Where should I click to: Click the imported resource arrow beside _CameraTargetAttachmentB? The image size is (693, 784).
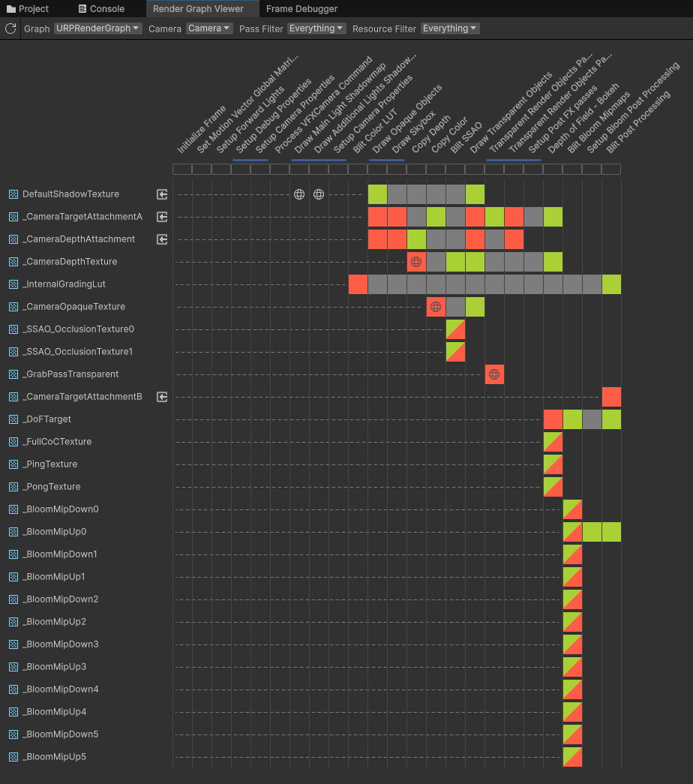pyautogui.click(x=161, y=397)
